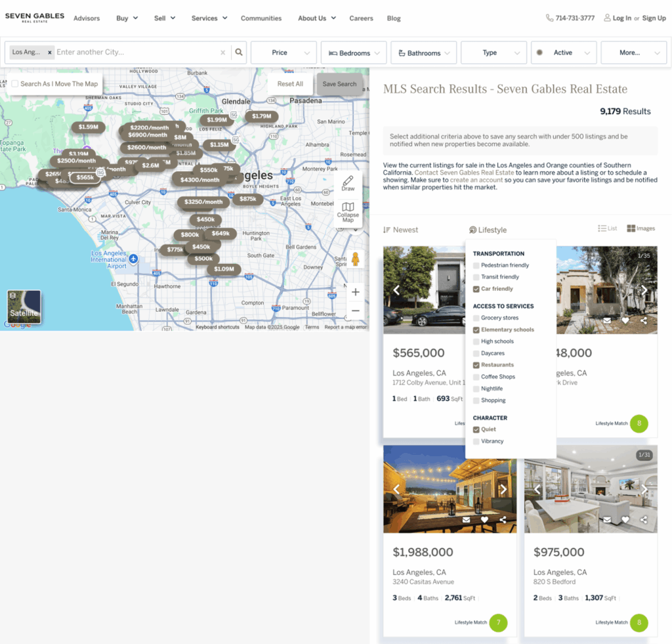This screenshot has width=672, height=644.
Task: Open the Price dropdown filter
Action: (x=283, y=53)
